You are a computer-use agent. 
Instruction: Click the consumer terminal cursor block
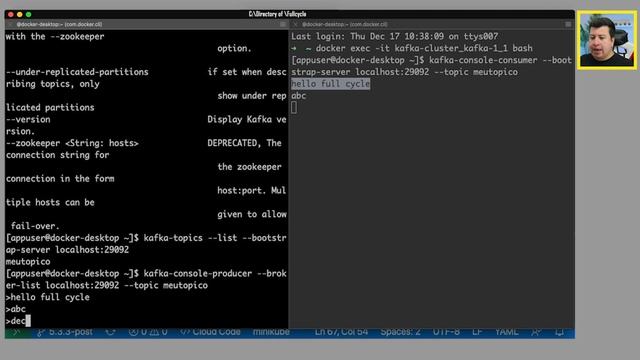coord(294,108)
